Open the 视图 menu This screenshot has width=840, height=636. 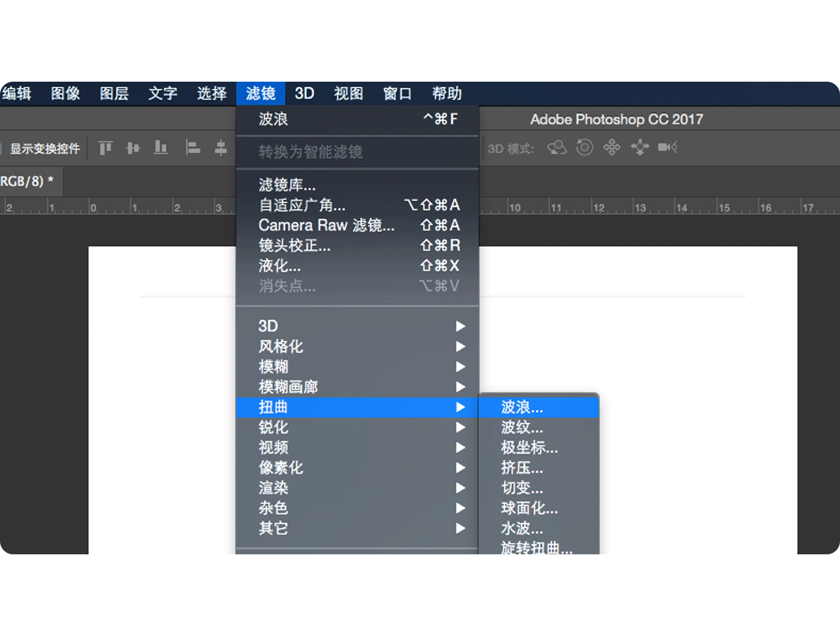tap(349, 94)
